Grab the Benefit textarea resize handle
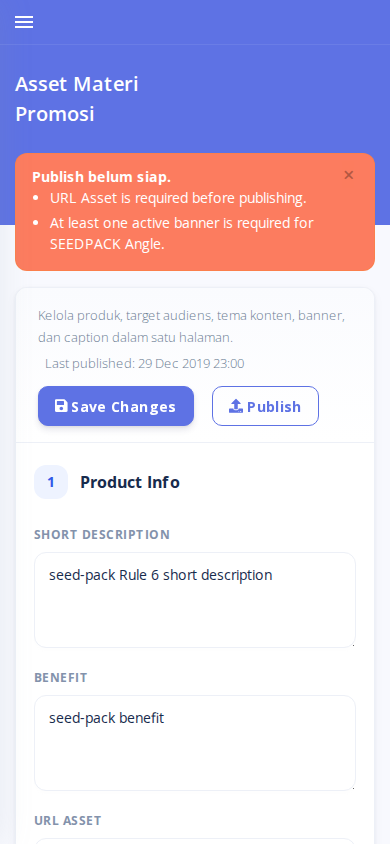 [x=352, y=787]
